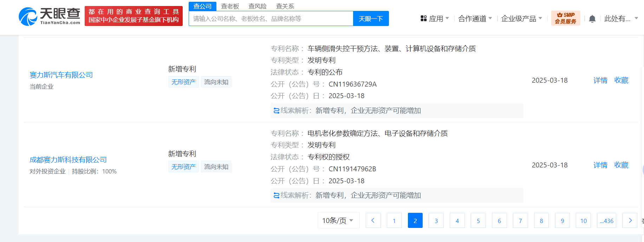Open the 此处有... account dropdown

coord(621,19)
